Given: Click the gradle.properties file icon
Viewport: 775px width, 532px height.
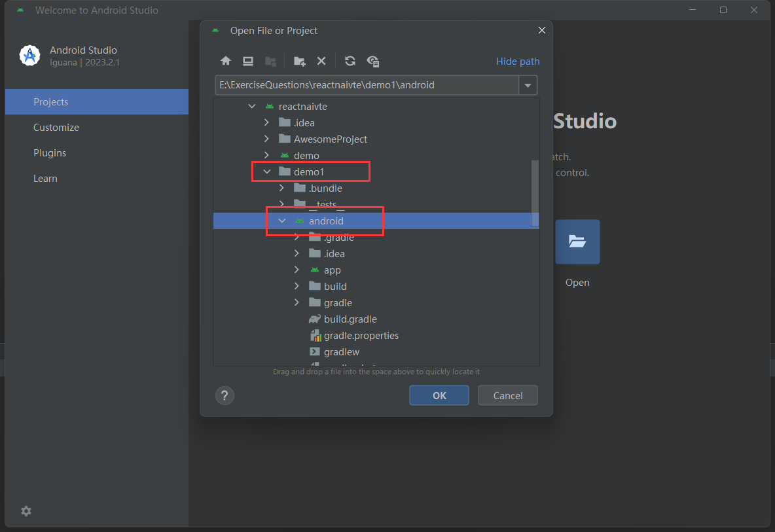Looking at the screenshot, I should (315, 336).
